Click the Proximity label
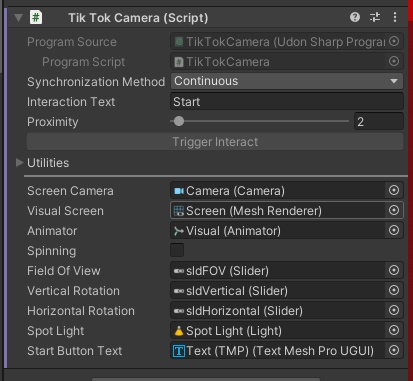Image resolution: width=413 pixels, height=381 pixels. 53,122
